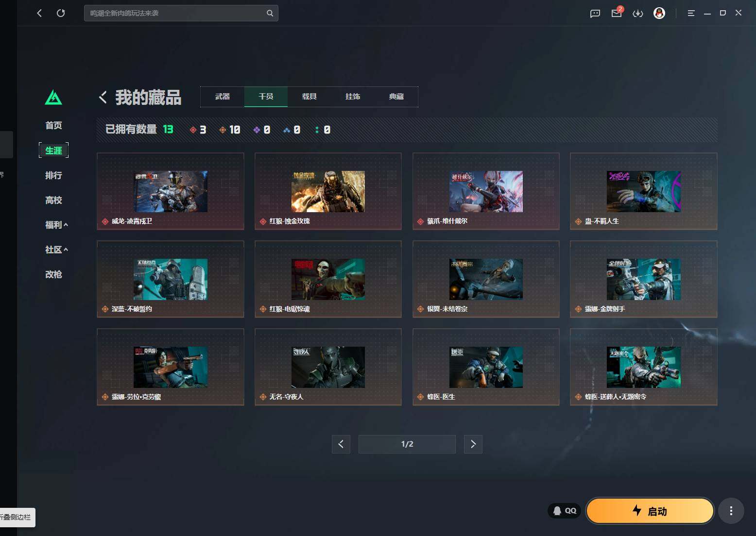Open the QQ notification button

(x=565, y=511)
